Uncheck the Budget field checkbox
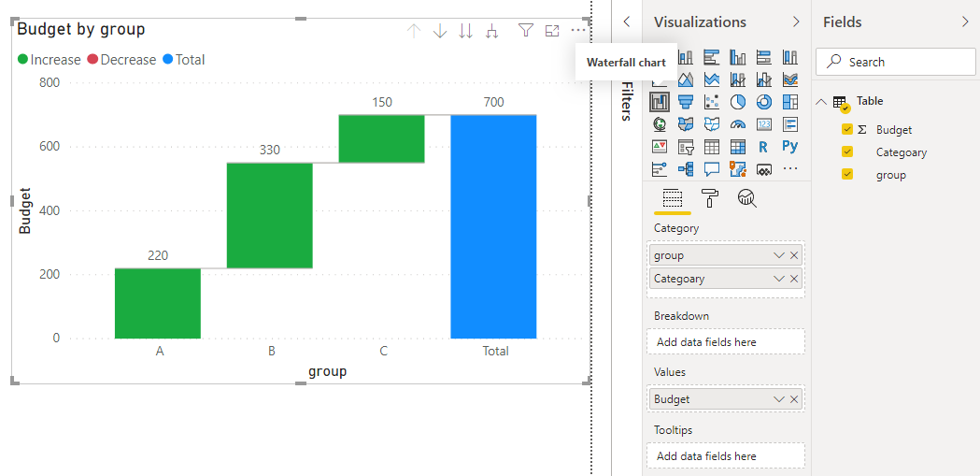Image resolution: width=980 pixels, height=476 pixels. point(847,129)
